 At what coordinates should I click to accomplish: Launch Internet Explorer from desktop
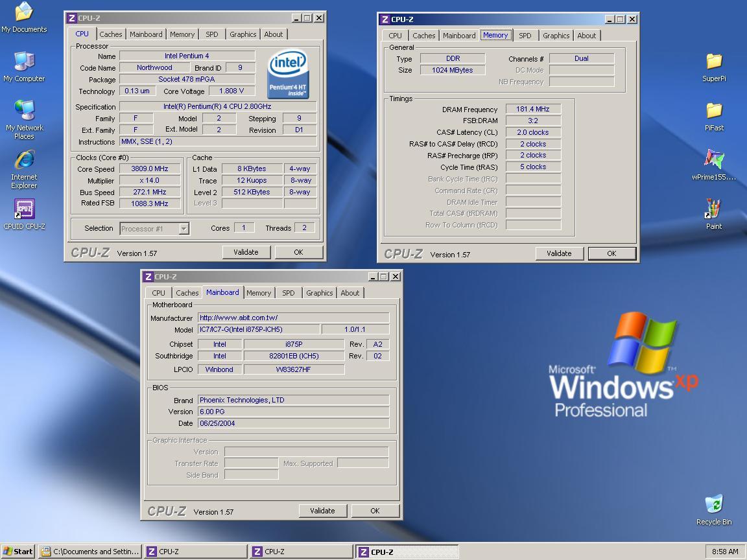click(24, 170)
